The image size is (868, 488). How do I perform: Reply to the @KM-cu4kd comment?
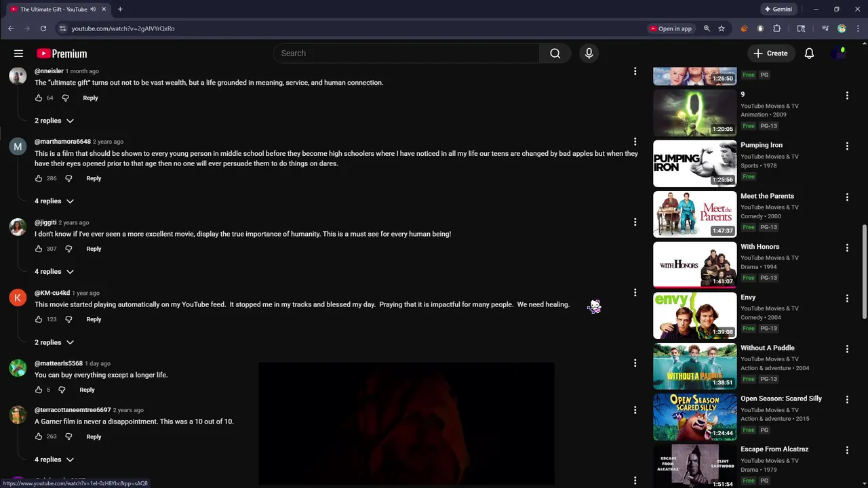94,319
